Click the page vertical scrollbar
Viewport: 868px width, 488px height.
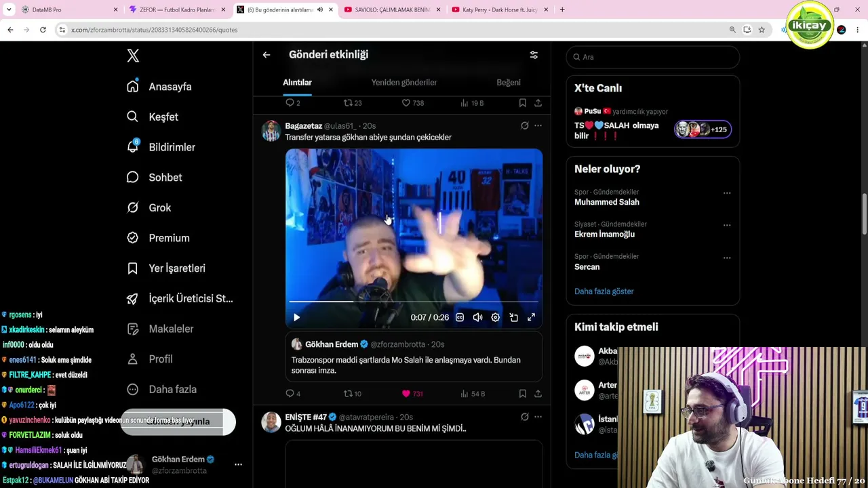864,214
